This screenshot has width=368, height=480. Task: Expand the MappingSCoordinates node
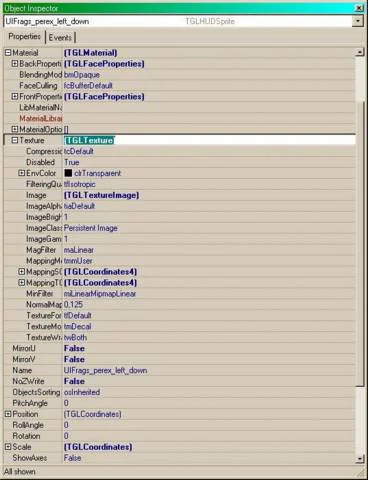(x=21, y=272)
